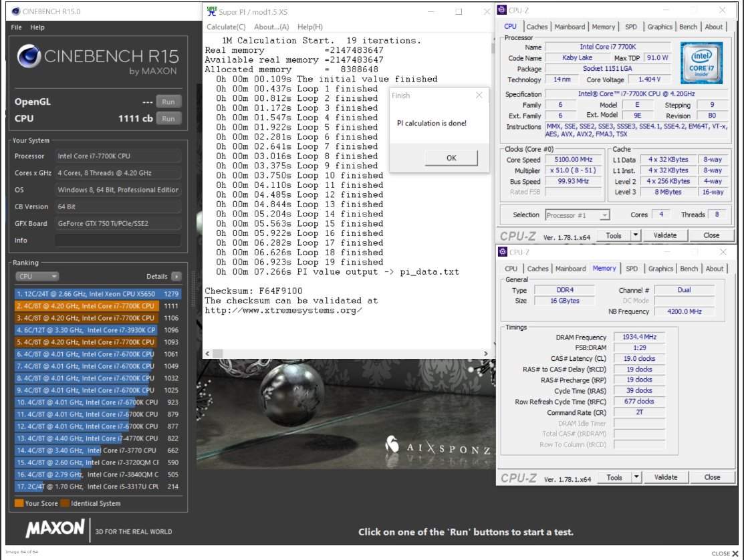Click the NB Frequency 4200.0 MHz value

tap(685, 311)
